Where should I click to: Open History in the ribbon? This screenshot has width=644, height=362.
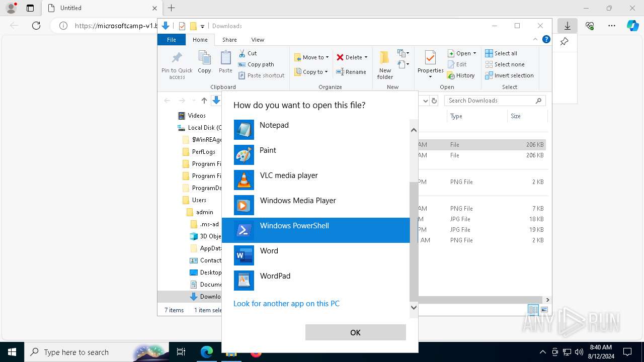pyautogui.click(x=460, y=75)
